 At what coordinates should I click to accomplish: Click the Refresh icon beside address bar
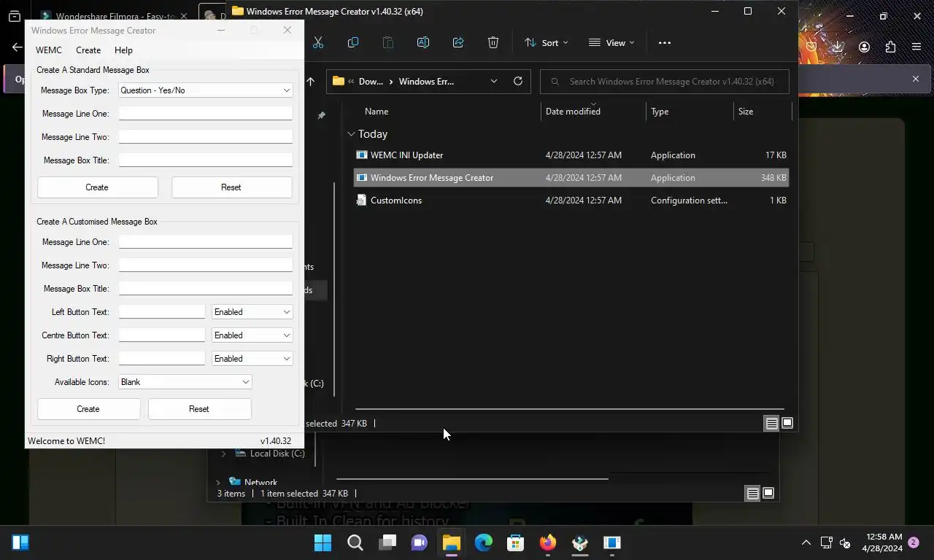pyautogui.click(x=518, y=81)
